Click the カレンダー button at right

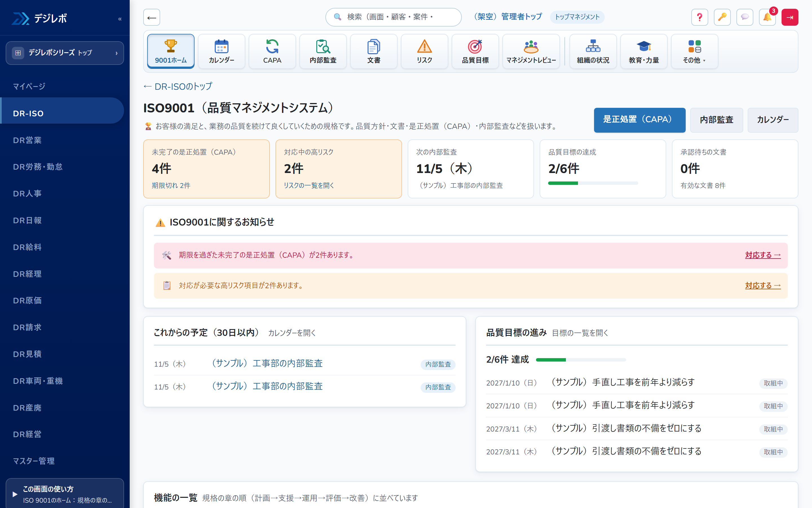click(773, 120)
